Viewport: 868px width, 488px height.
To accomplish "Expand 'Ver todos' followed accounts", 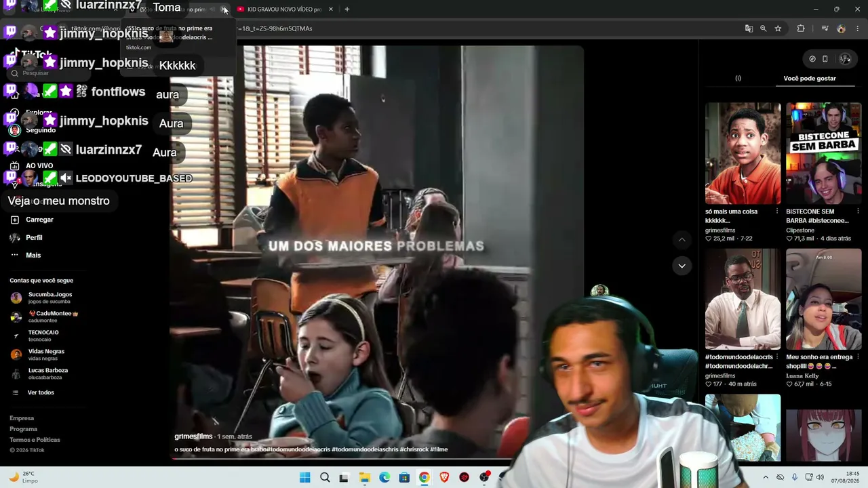I will 33,392.
